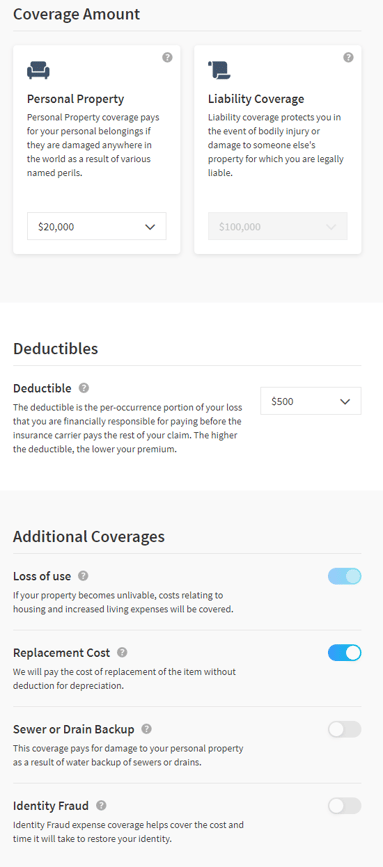Click help icon on Personal Property card

167,58
